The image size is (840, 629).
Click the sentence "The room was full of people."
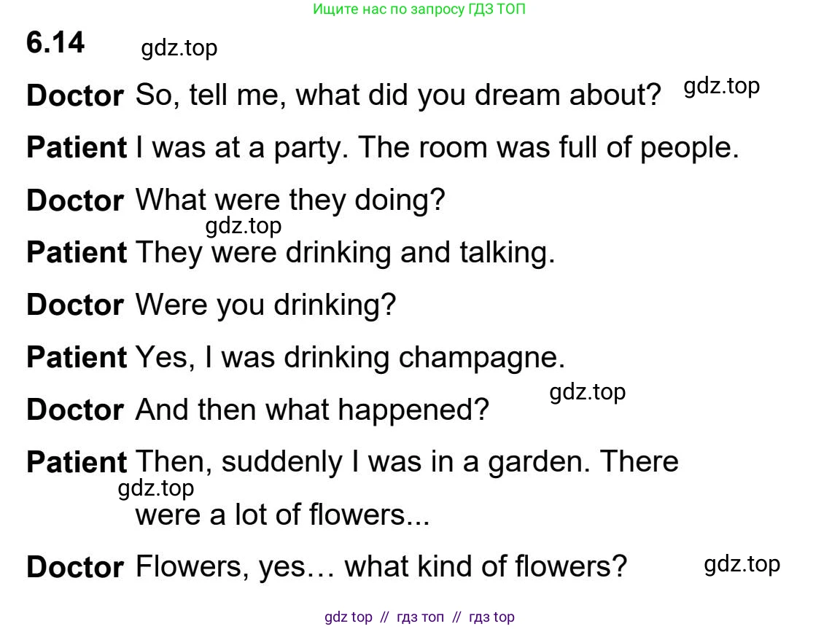(548, 148)
